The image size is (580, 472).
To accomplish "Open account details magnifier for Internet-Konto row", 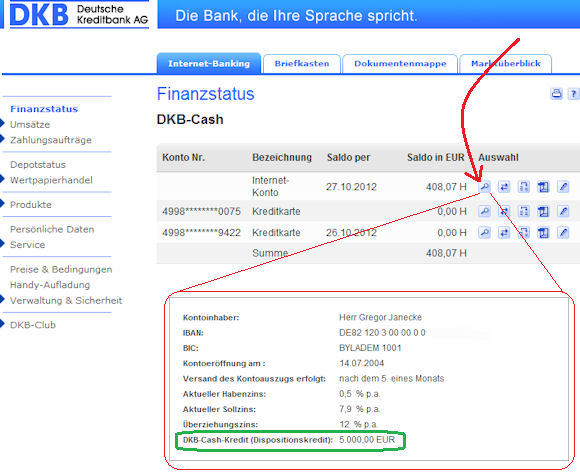I will click(x=485, y=187).
